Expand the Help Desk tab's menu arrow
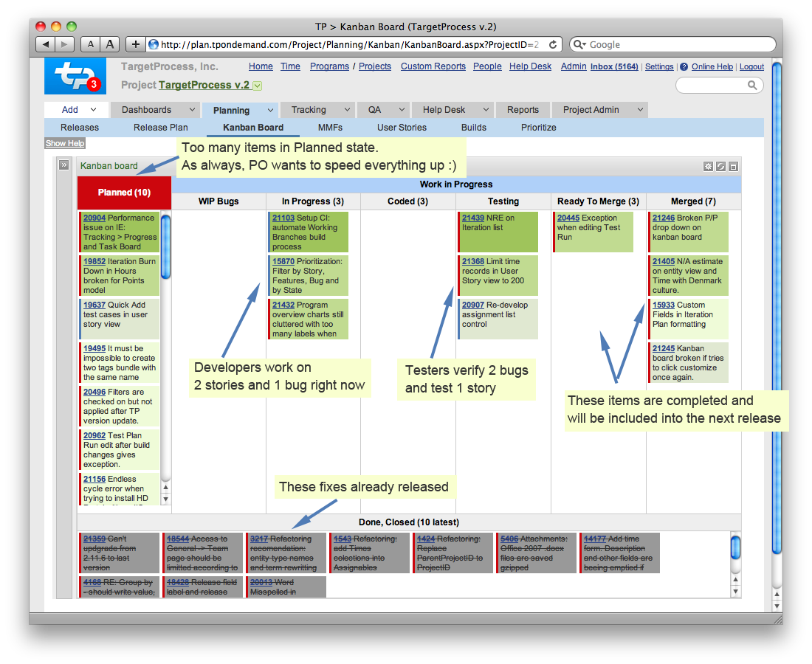812x664 pixels. [x=486, y=110]
